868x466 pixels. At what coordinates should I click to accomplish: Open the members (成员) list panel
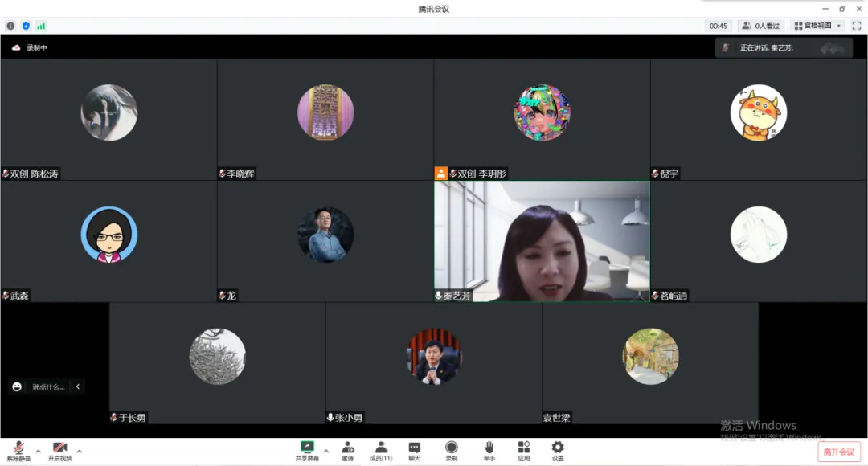click(x=380, y=450)
